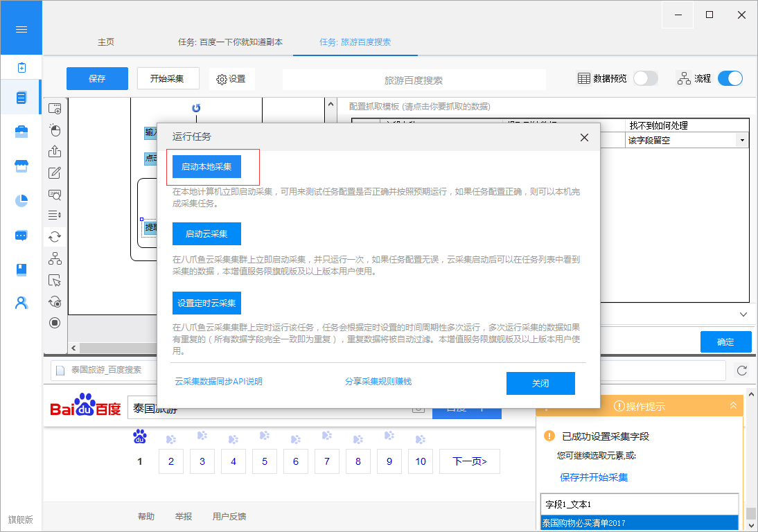Select the condition branch tool
This screenshot has width=758, height=532.
(x=55, y=258)
